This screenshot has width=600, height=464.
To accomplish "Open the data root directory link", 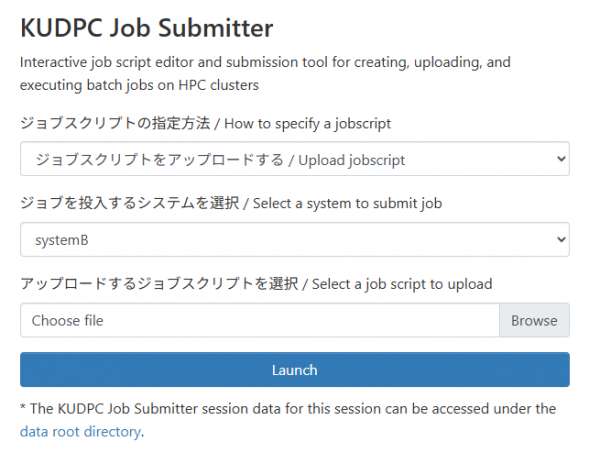I will coord(80,431).
